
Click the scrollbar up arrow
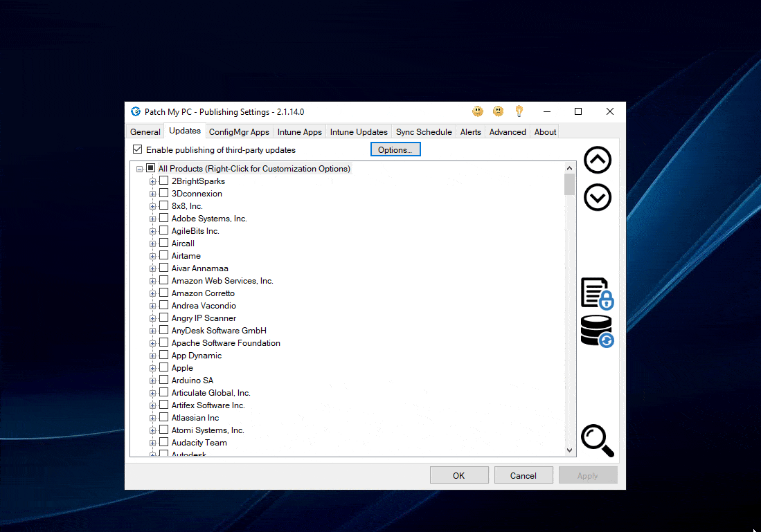pos(569,168)
